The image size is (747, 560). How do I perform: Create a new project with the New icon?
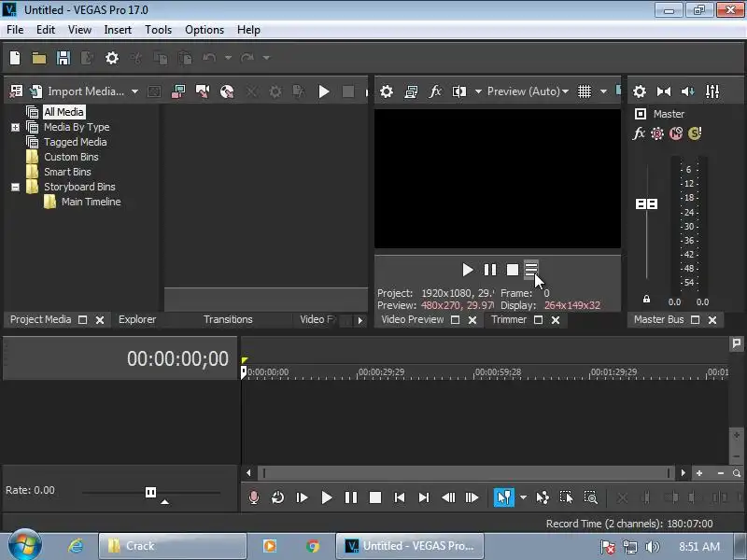point(15,58)
